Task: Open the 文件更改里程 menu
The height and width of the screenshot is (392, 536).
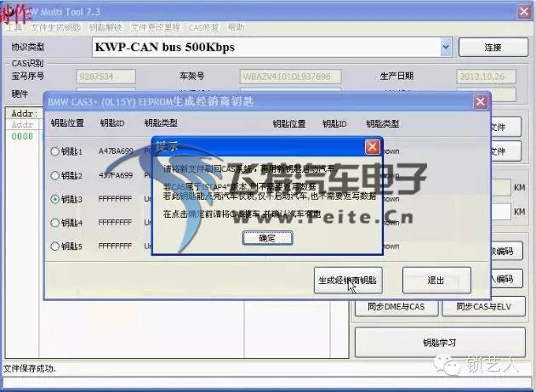Action: point(156,28)
